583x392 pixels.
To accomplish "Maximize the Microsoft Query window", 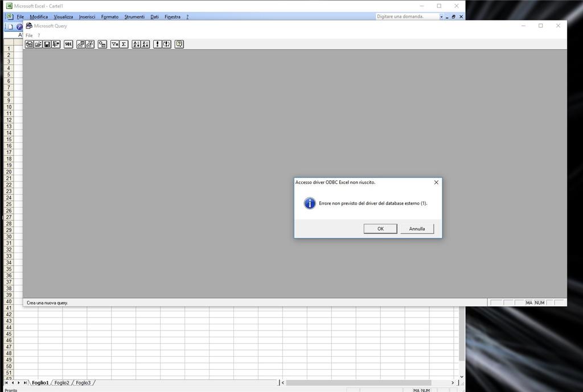I will (x=541, y=26).
